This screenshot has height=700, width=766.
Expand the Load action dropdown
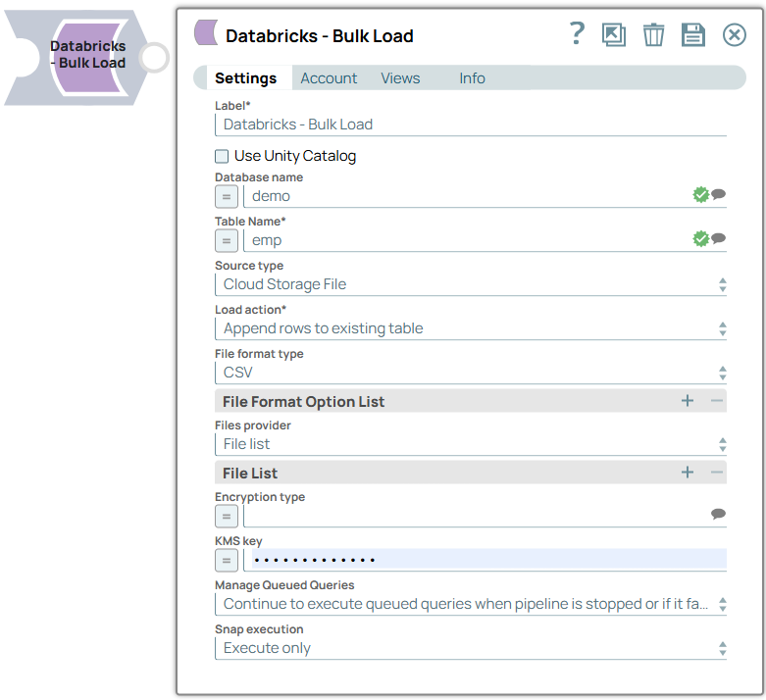click(x=471, y=328)
